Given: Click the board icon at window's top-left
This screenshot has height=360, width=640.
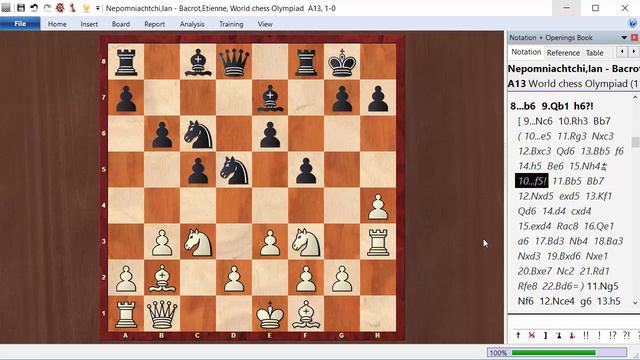Looking at the screenshot, I should [x=6, y=8].
